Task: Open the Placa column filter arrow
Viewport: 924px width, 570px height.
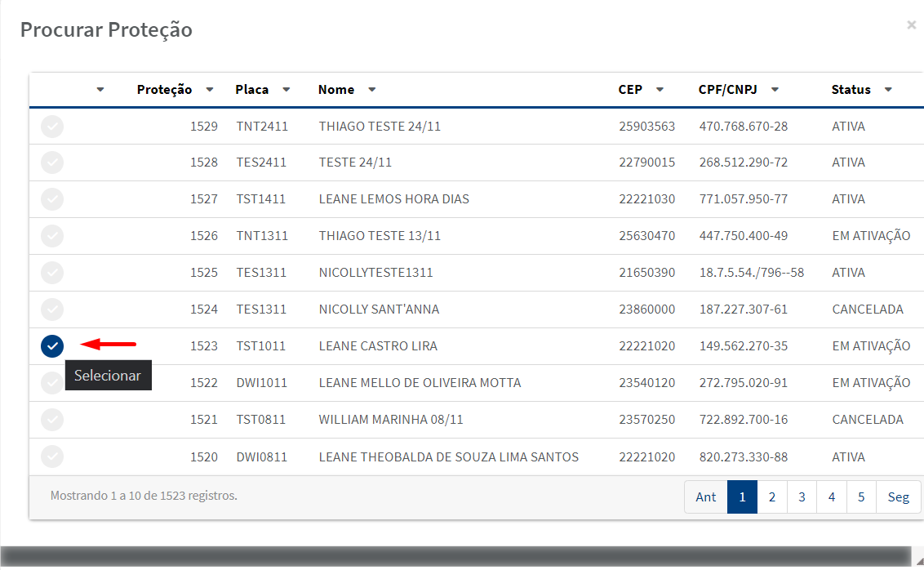Action: click(287, 90)
